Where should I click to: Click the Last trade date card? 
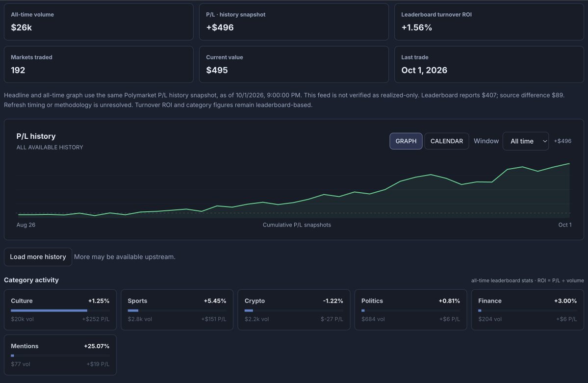click(489, 65)
